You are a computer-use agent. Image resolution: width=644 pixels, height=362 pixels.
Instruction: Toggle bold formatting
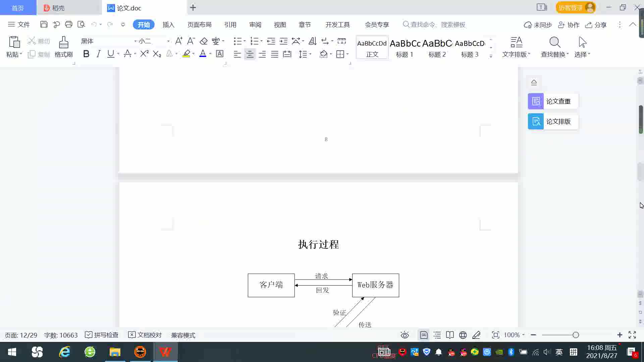86,54
